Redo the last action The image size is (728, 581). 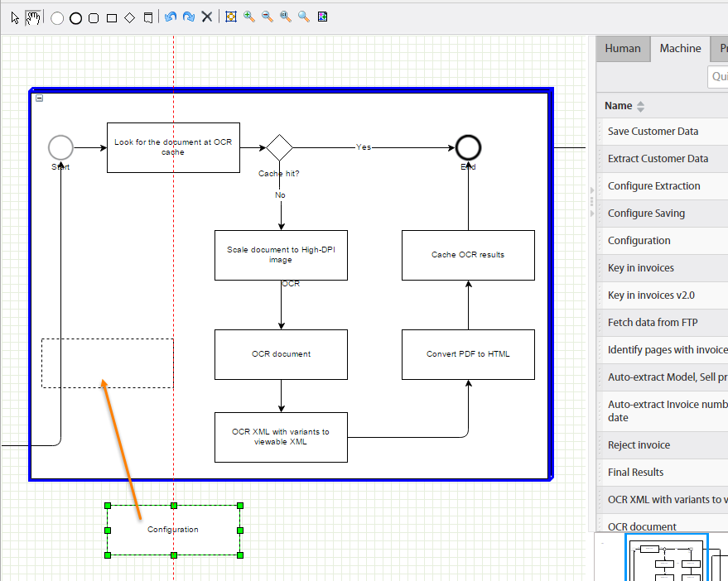click(189, 17)
